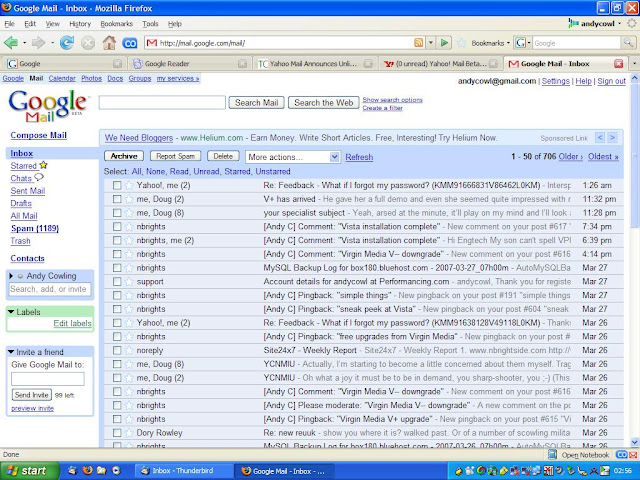The width and height of the screenshot is (640, 480).
Task: Open the home page icon
Action: (109, 42)
